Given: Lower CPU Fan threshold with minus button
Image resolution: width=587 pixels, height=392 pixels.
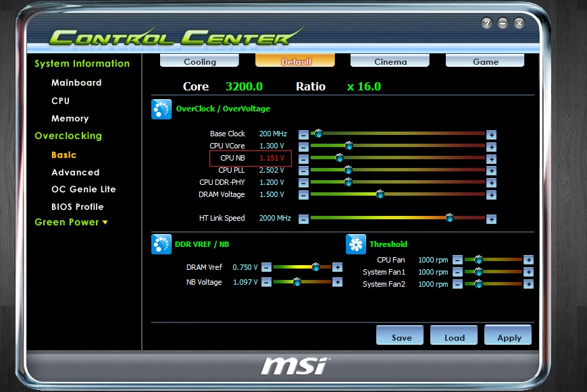Looking at the screenshot, I should click(x=457, y=260).
